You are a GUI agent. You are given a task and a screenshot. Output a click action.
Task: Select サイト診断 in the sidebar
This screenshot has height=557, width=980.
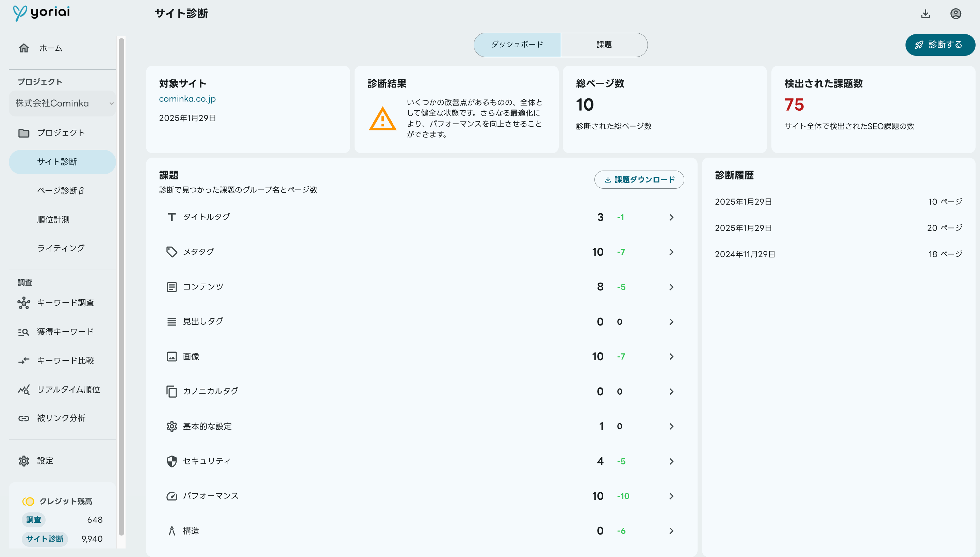[62, 162]
